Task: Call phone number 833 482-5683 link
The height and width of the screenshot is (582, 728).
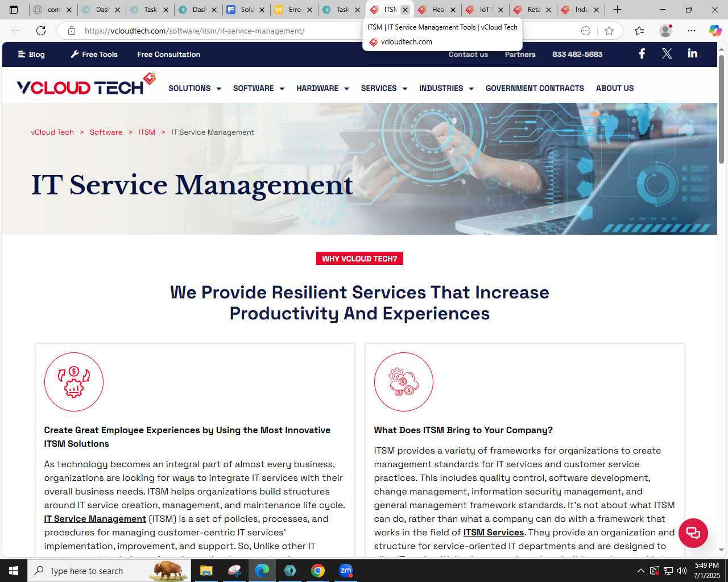Action: click(x=577, y=55)
